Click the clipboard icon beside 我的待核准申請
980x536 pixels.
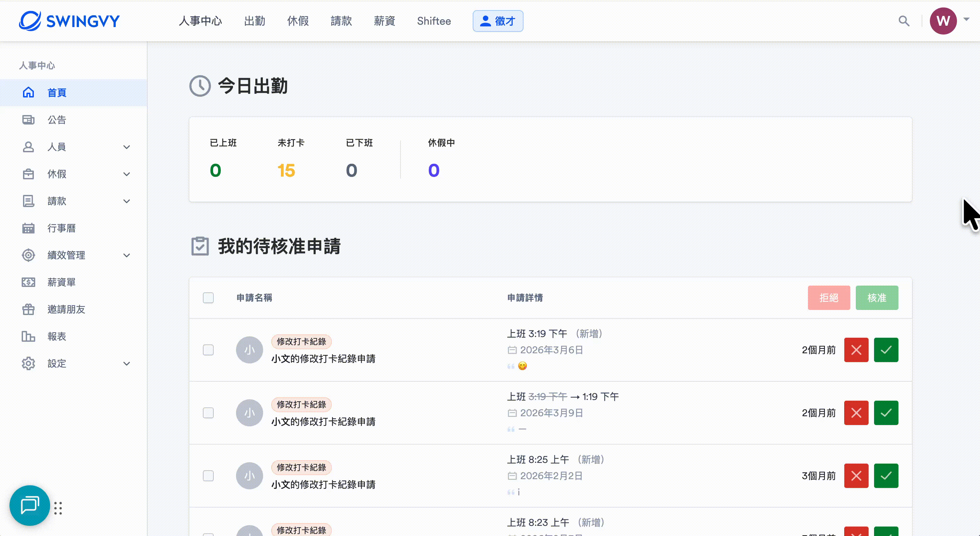tap(200, 246)
